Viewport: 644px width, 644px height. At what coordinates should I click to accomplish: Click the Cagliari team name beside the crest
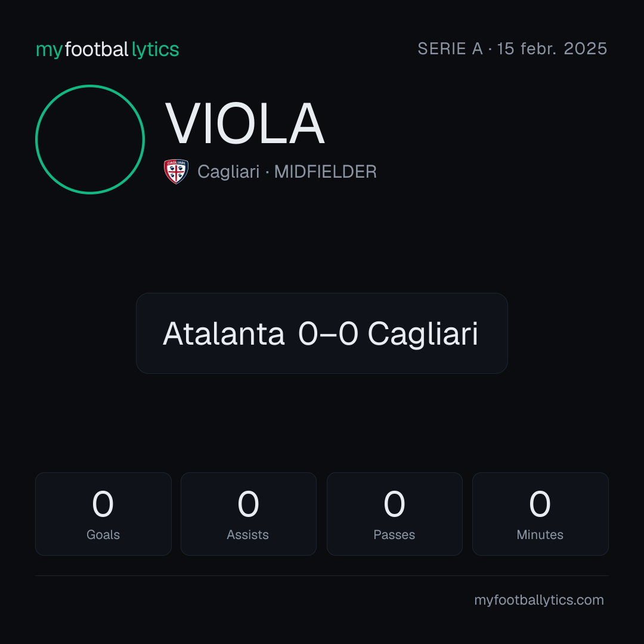228,172
